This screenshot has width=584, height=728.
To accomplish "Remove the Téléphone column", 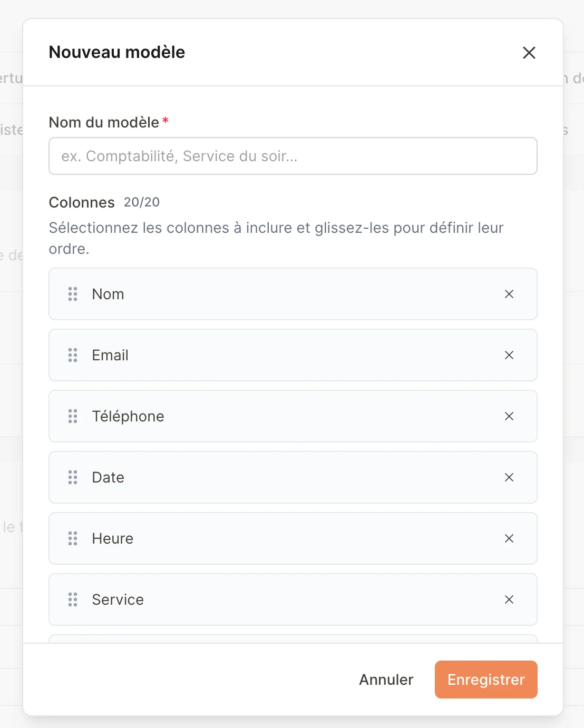I will 509,416.
